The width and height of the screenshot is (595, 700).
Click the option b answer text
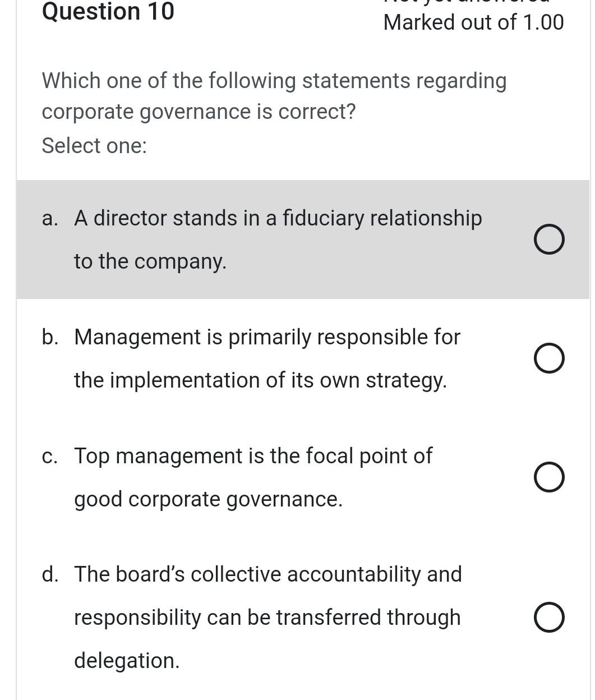coord(267,358)
